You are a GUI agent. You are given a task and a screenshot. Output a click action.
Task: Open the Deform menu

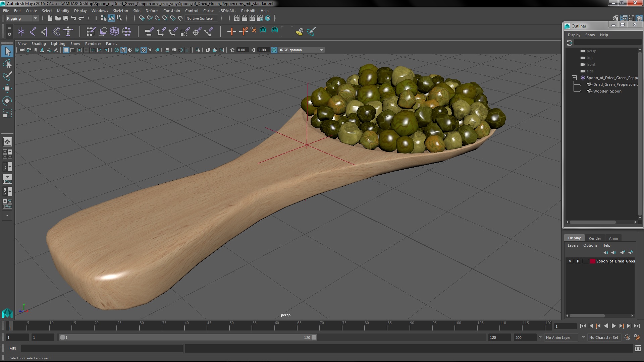coord(152,11)
